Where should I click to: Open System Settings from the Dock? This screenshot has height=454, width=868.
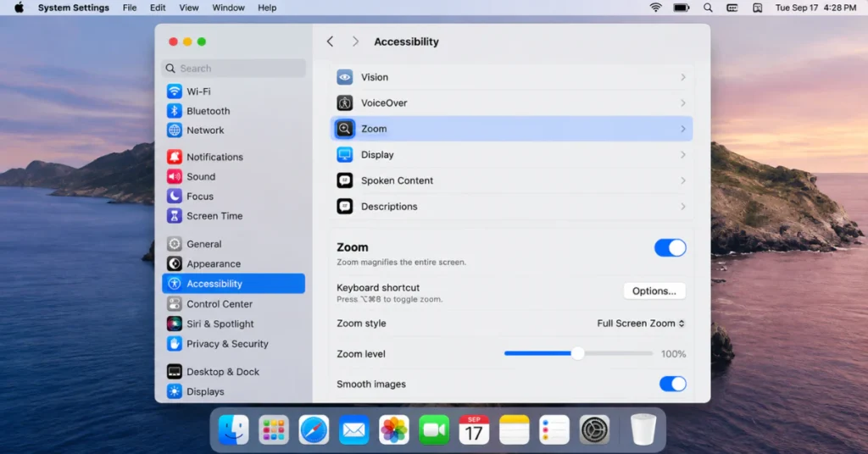594,429
